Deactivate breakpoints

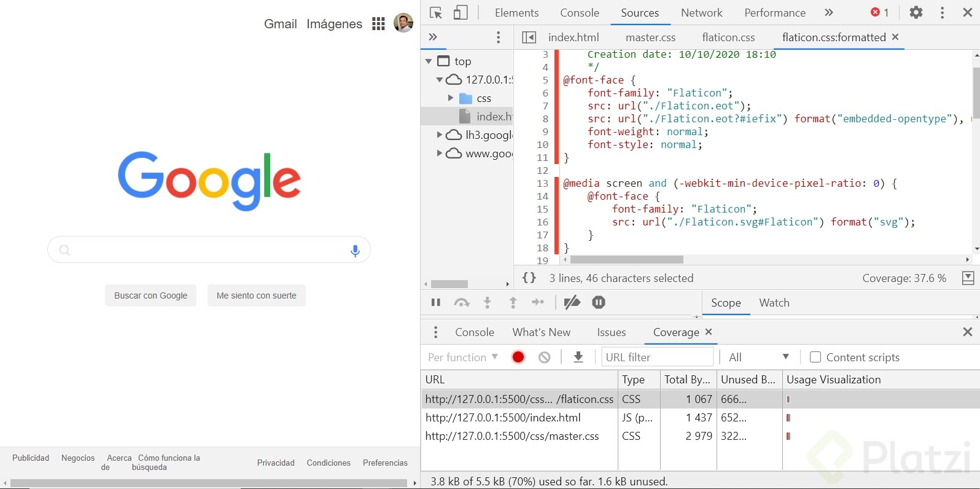(572, 302)
